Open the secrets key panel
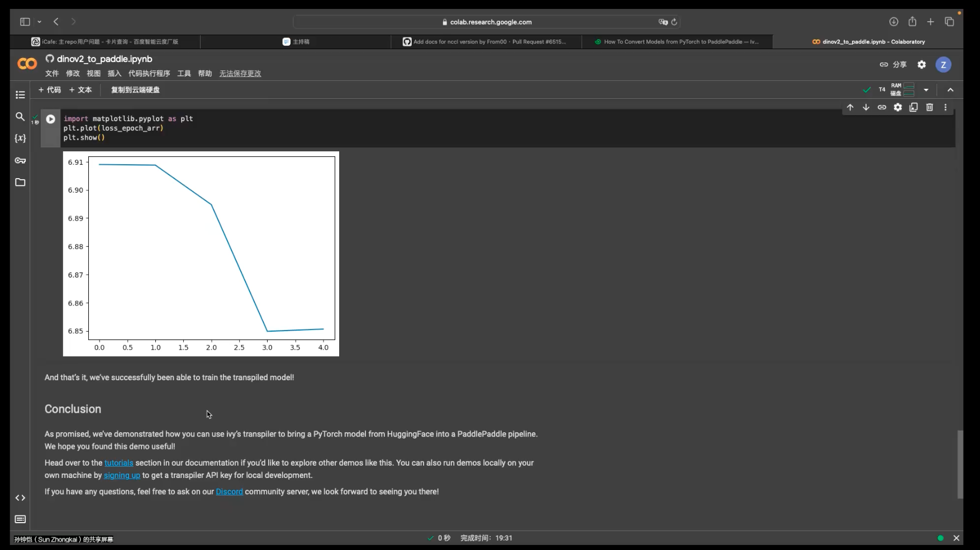Image resolution: width=980 pixels, height=550 pixels. tap(20, 161)
